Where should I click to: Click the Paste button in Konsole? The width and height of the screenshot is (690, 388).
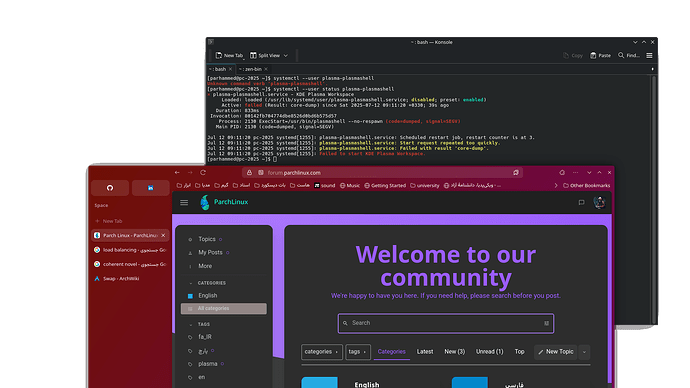[x=600, y=55]
